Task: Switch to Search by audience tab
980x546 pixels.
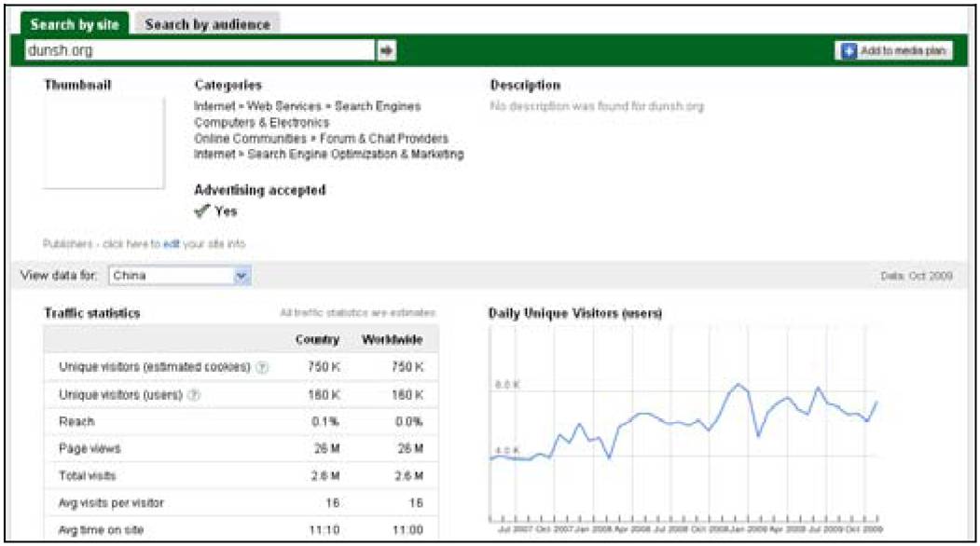Action: pos(208,24)
